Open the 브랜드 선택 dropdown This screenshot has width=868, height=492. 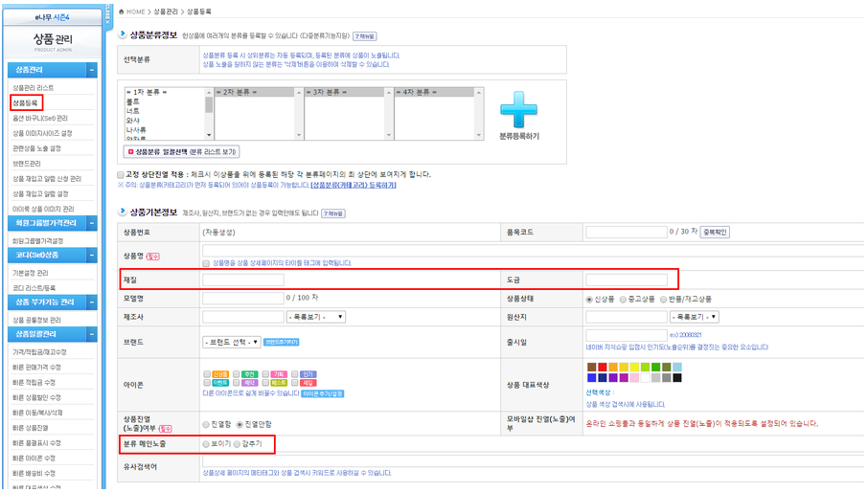click(231, 342)
